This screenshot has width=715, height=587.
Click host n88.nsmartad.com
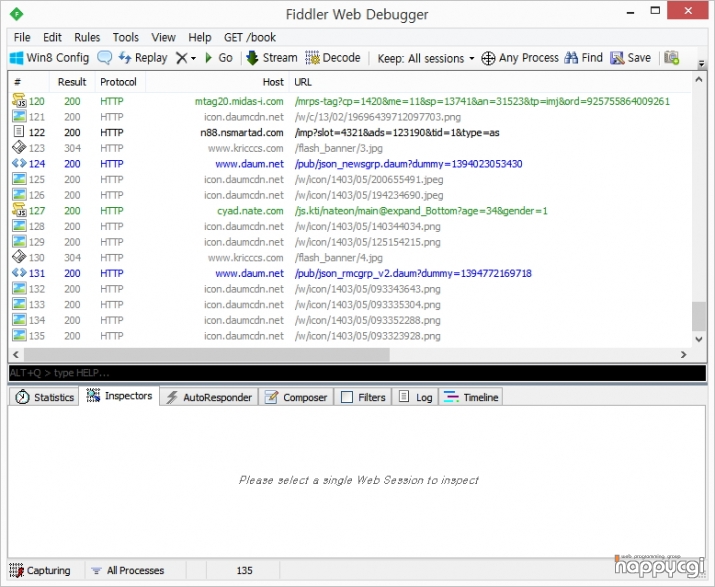pos(242,133)
